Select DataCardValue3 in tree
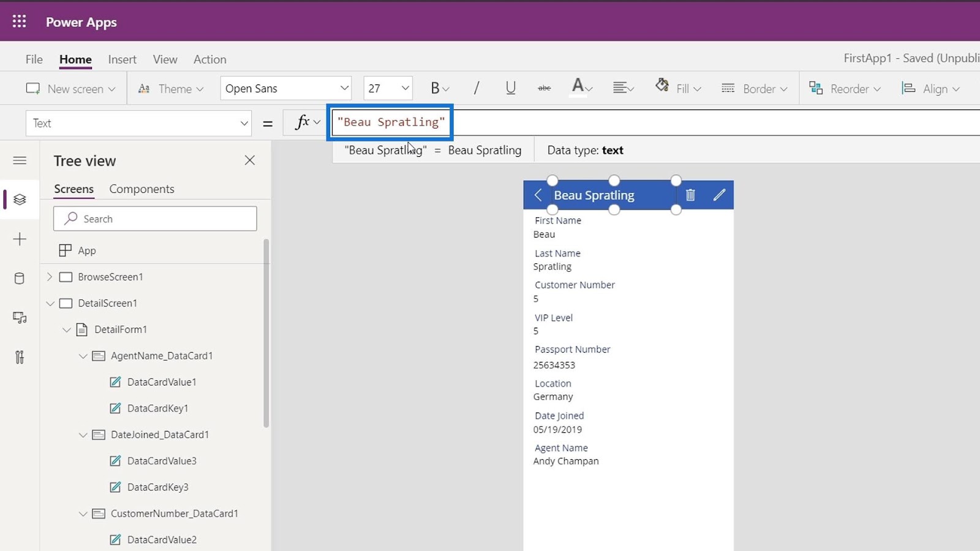This screenshot has height=551, width=980. tap(162, 461)
